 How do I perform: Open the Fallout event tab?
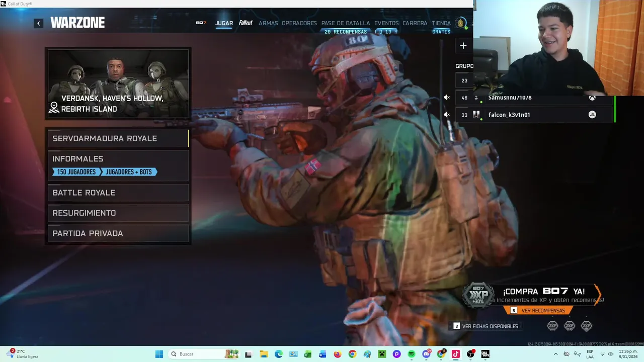pyautogui.click(x=246, y=23)
